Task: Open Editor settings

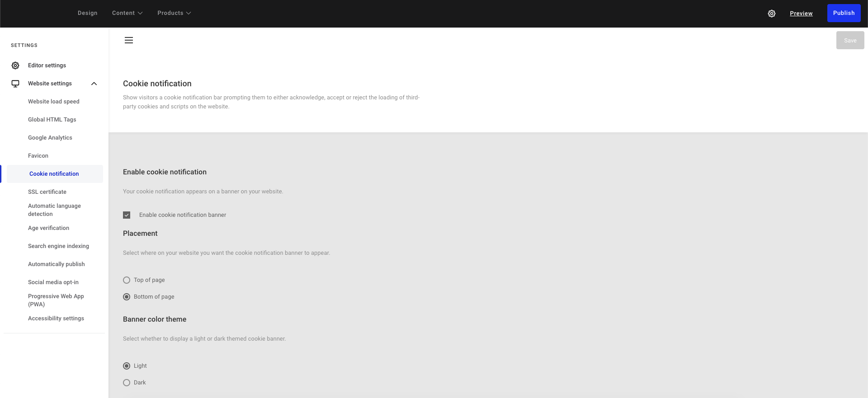Action: tap(47, 66)
